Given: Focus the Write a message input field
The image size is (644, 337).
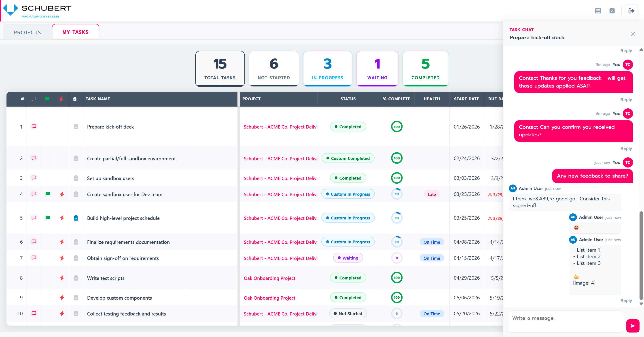Looking at the screenshot, I should point(565,322).
